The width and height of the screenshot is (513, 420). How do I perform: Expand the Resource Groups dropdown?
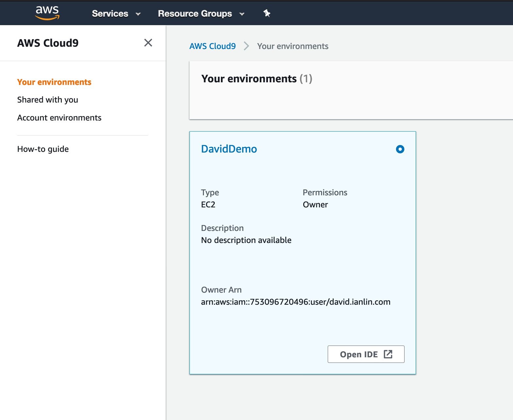pos(201,14)
